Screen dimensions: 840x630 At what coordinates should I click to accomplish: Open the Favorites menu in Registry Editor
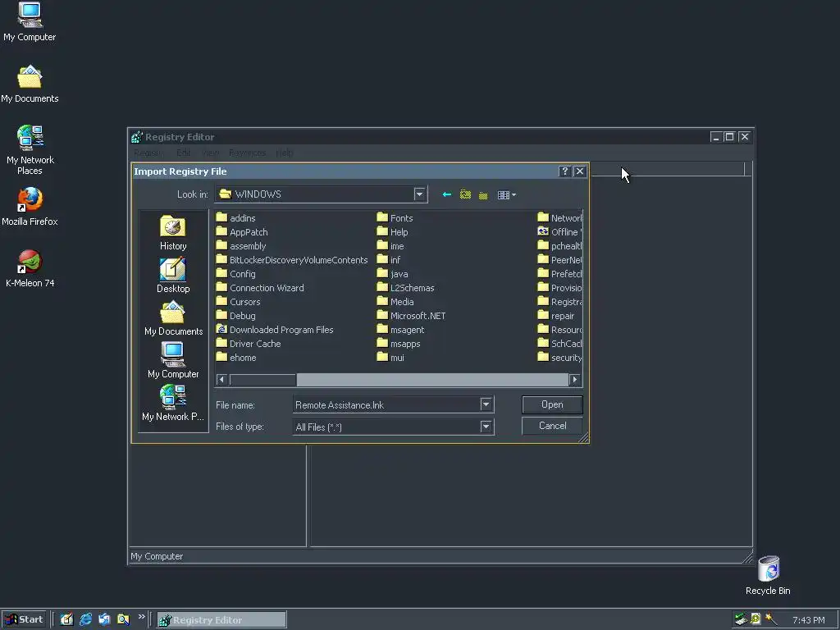(247, 153)
